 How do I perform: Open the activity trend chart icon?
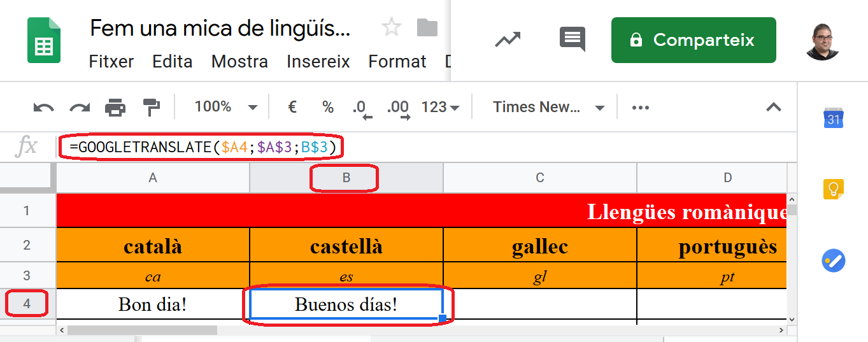(x=508, y=39)
